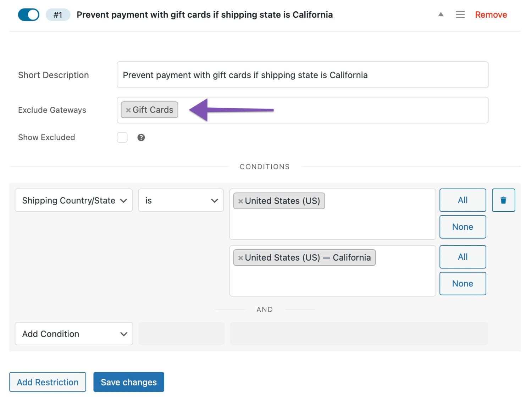The height and width of the screenshot is (401, 532).
Task: Open the 'is' operator dropdown
Action: tap(181, 200)
